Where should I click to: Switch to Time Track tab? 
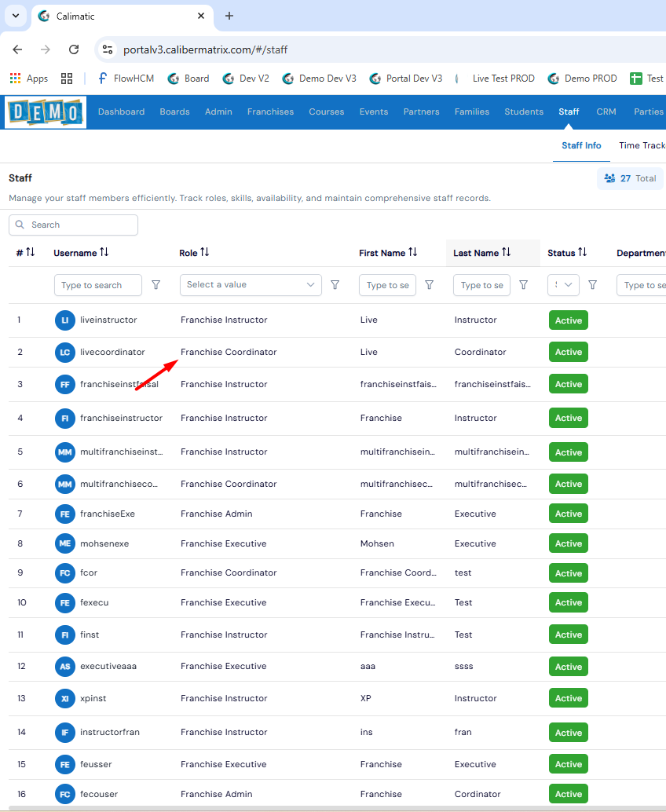coord(642,145)
